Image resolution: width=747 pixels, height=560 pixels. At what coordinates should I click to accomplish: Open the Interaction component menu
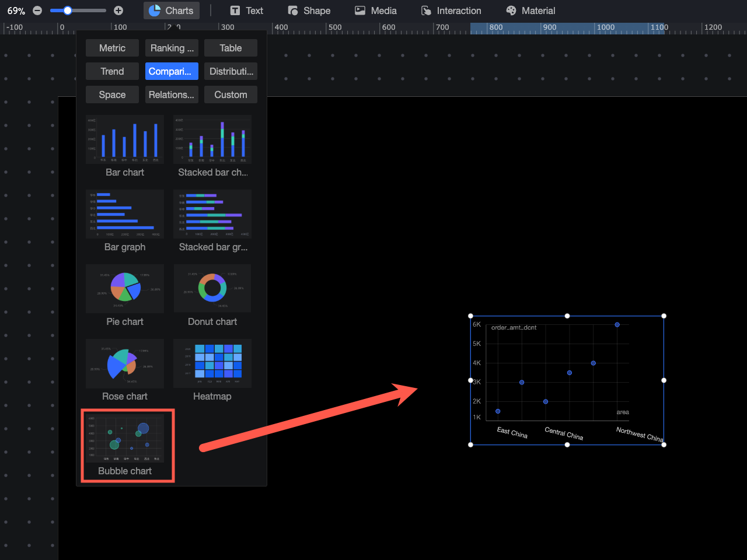pos(451,10)
